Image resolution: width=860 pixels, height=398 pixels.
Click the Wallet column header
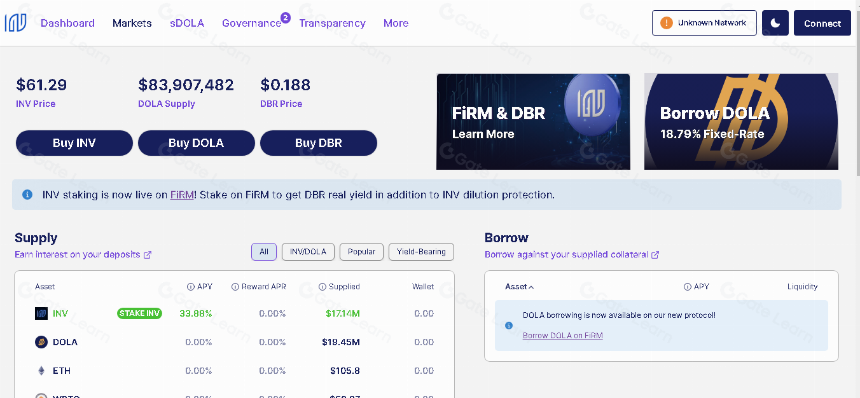423,287
